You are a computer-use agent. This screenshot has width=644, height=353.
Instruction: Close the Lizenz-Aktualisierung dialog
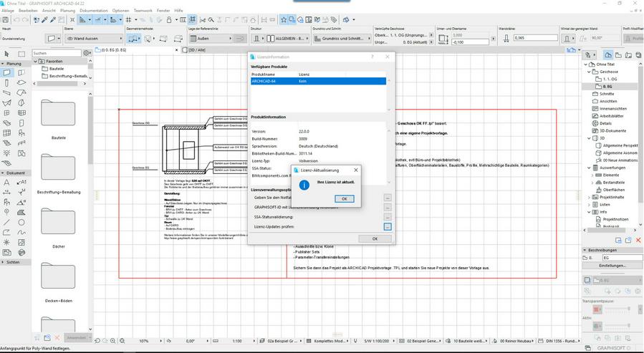356,170
